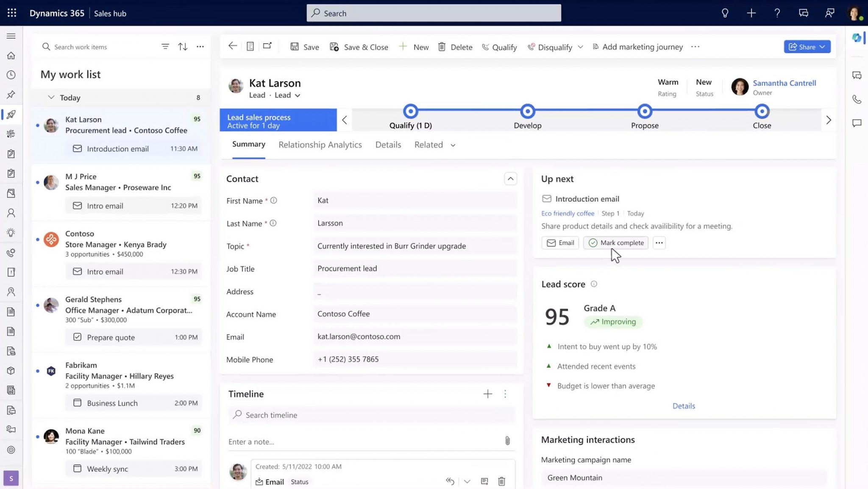The width and height of the screenshot is (868, 489).
Task: Open the Microsoft 365 app launcher
Action: pos(11,13)
